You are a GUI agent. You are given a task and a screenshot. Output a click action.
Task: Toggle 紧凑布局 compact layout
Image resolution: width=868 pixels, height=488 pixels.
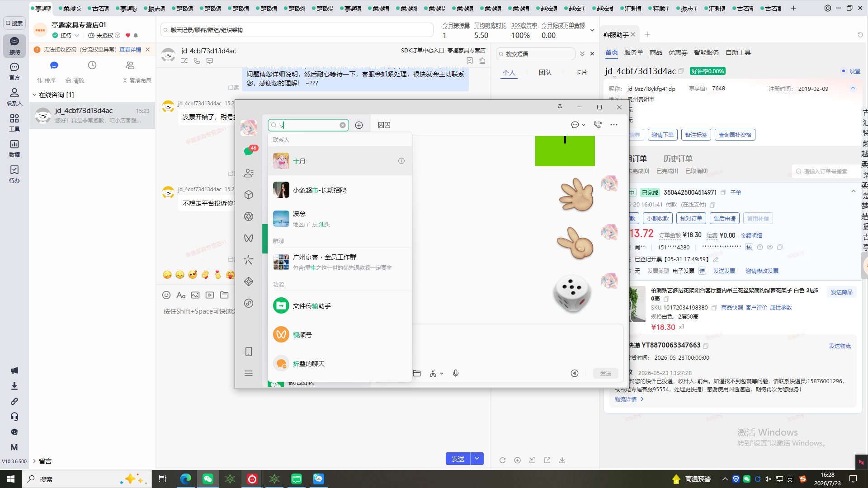tap(137, 80)
